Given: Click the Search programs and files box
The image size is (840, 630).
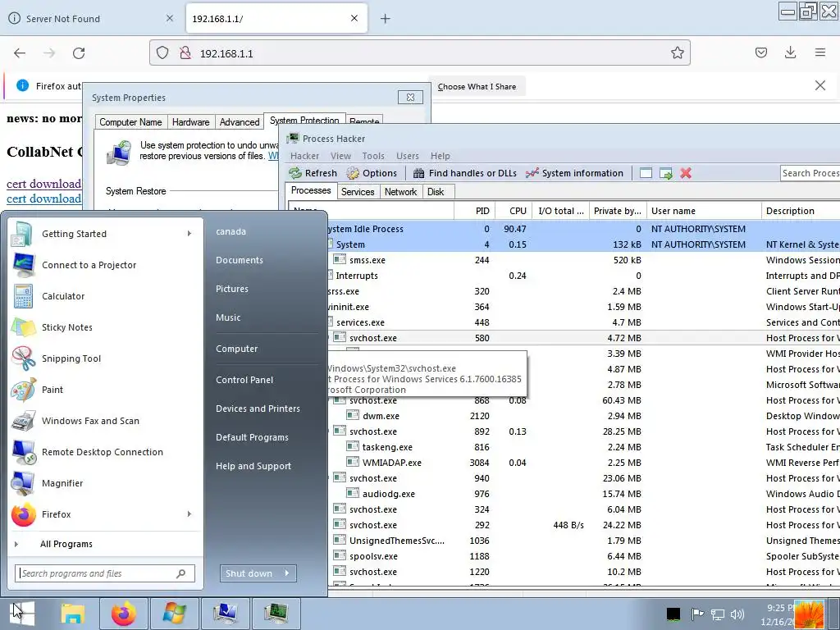Looking at the screenshot, I should [x=104, y=573].
